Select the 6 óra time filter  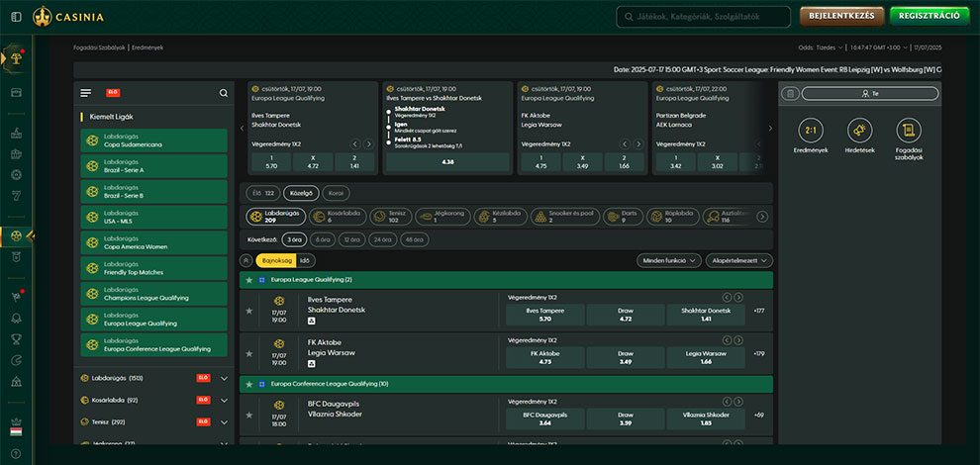[322, 240]
